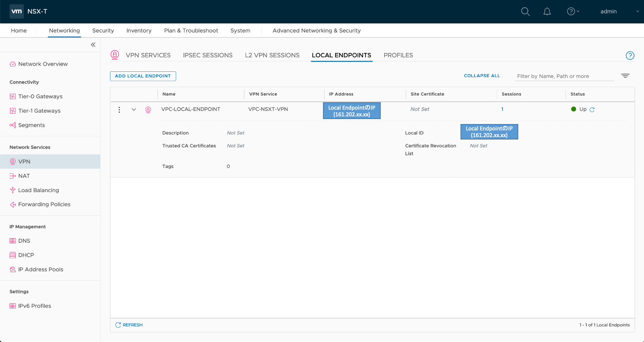Click the Load Balancing icon
This screenshot has width=644, height=342.
coord(13,190)
